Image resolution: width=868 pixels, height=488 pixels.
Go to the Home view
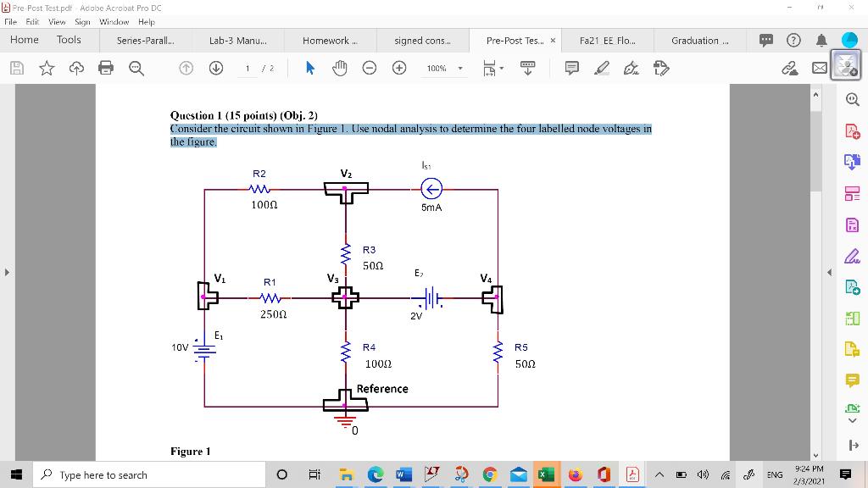coord(25,40)
